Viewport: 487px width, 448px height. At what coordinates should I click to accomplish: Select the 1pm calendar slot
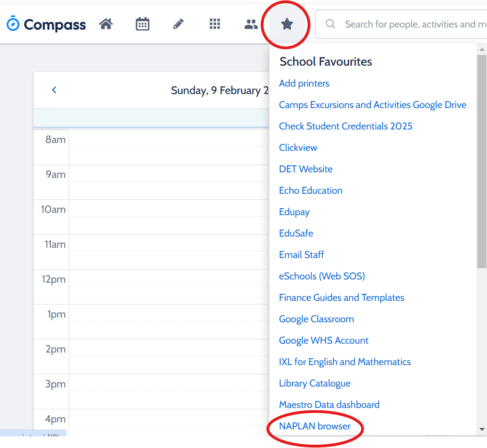(x=169, y=322)
